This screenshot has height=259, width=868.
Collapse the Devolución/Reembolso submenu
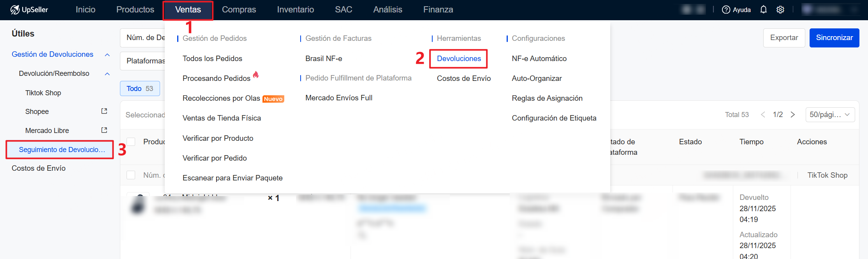[107, 74]
